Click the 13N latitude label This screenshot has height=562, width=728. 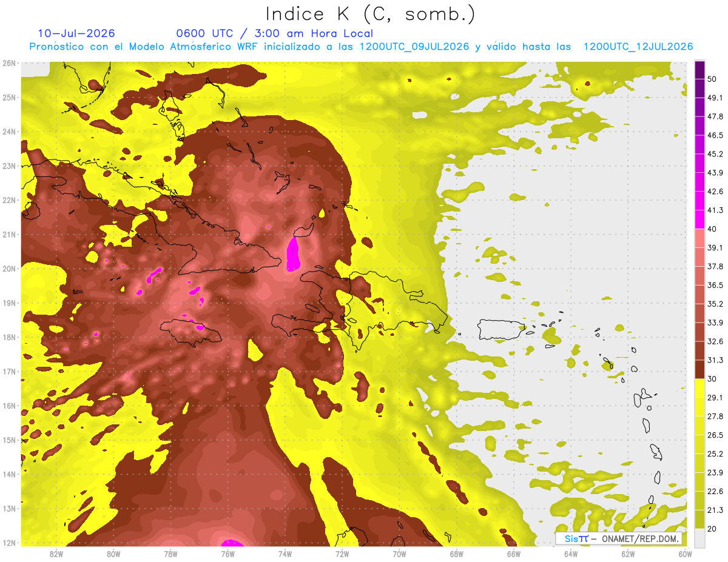pos(8,508)
